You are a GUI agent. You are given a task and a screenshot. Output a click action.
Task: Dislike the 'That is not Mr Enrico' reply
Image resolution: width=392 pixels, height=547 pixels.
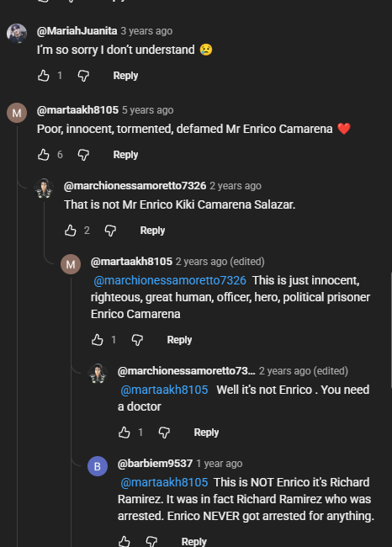[x=110, y=231]
